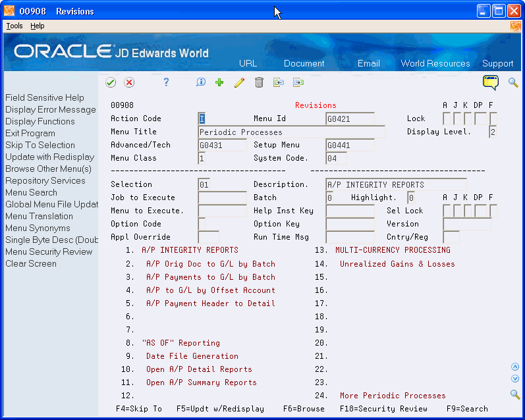Click the trash can Delete icon

click(x=259, y=82)
